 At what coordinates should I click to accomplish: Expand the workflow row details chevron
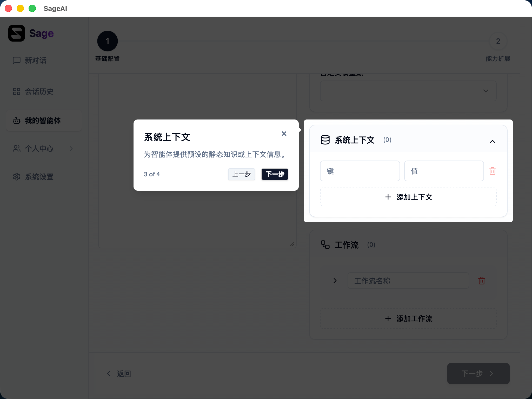pos(334,281)
